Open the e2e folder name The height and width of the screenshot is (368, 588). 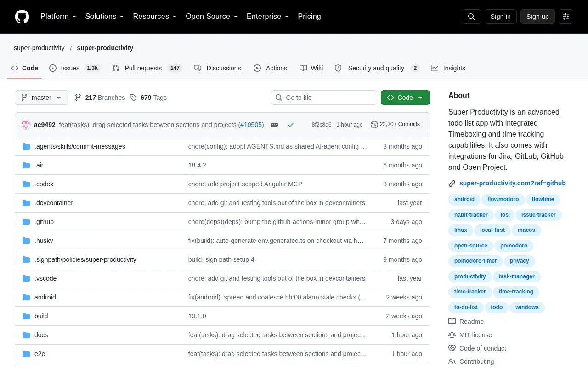pyautogui.click(x=40, y=354)
